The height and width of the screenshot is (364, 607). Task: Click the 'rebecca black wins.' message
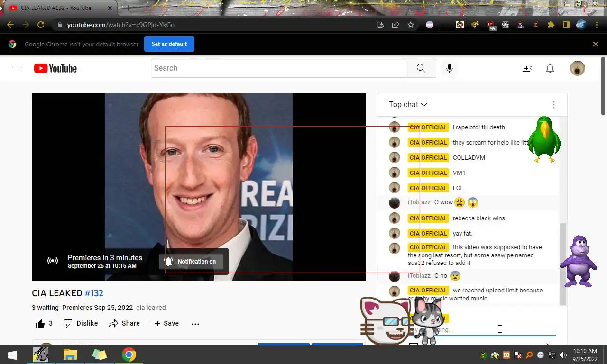click(x=479, y=218)
